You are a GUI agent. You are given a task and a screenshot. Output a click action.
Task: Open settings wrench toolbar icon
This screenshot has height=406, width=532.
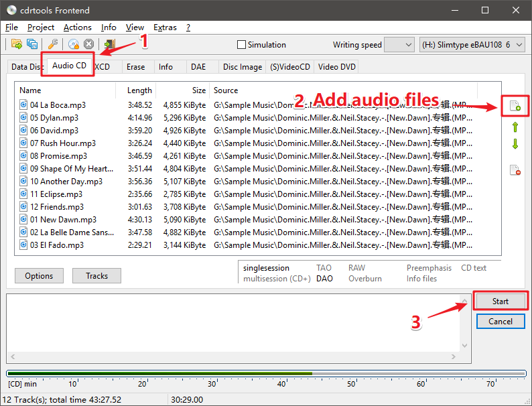click(52, 44)
